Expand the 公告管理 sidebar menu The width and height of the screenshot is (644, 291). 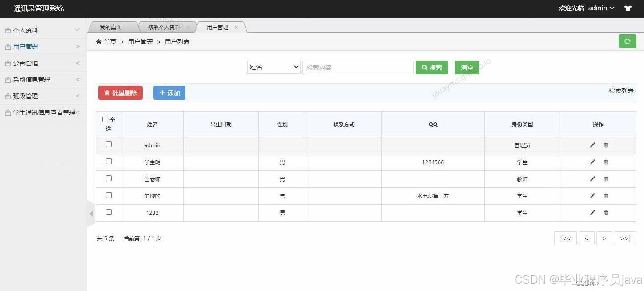(x=43, y=63)
